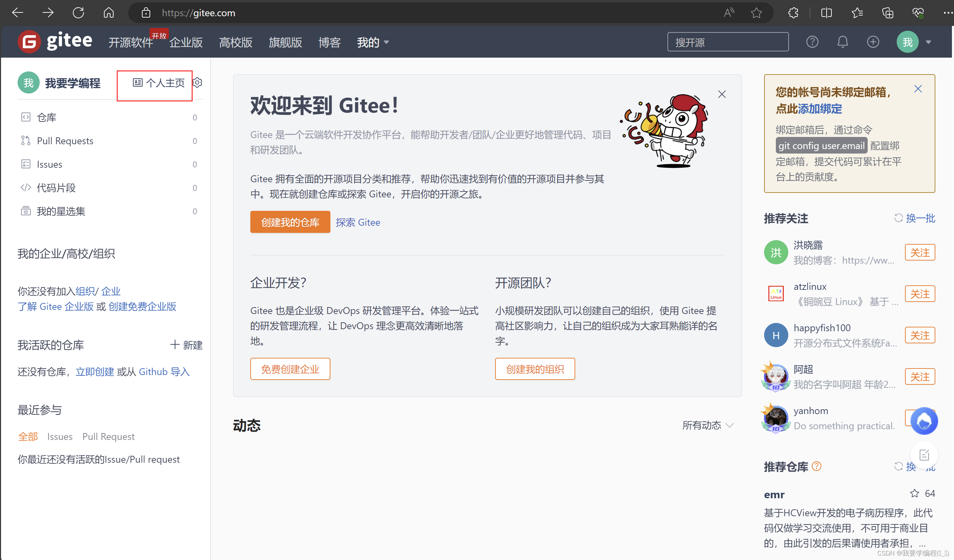
Task: Click the floating feedback edit icon
Action: [x=924, y=455]
